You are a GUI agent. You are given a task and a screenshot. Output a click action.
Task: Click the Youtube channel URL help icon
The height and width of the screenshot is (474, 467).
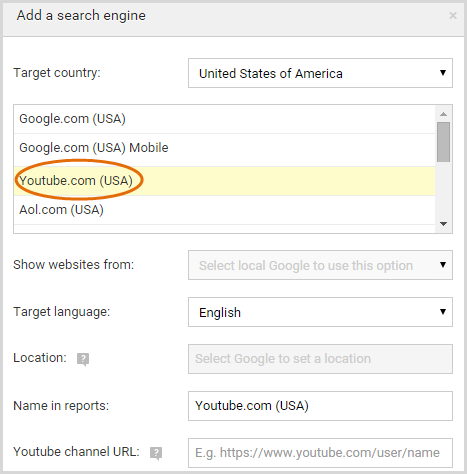click(x=156, y=453)
